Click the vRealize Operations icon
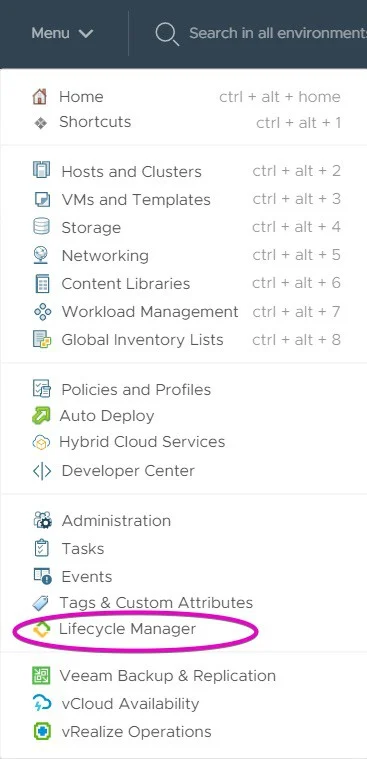 coord(42,731)
